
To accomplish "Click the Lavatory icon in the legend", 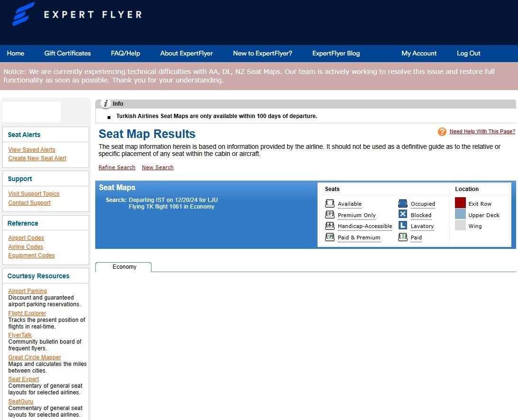I will coord(402,226).
